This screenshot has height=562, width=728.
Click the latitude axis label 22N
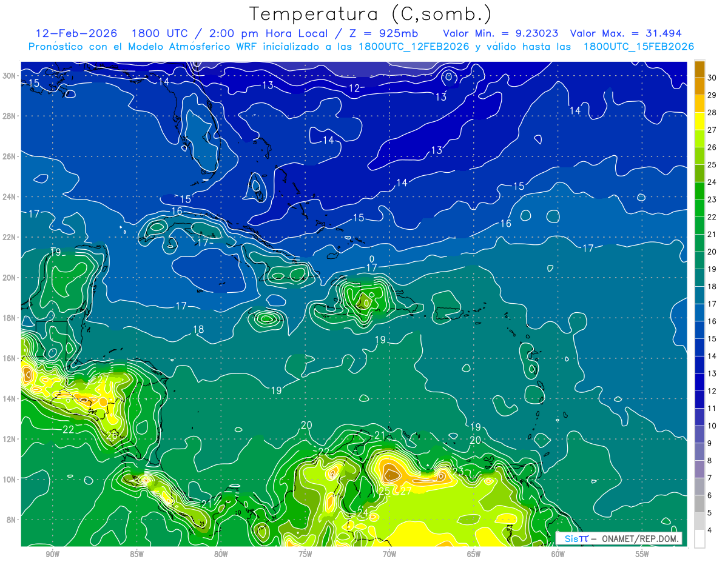click(x=8, y=237)
